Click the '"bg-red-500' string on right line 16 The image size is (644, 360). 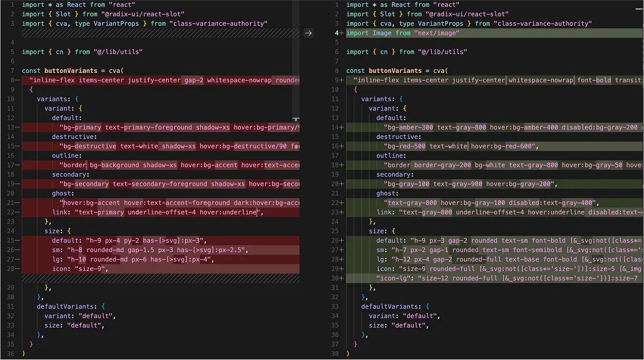point(405,146)
